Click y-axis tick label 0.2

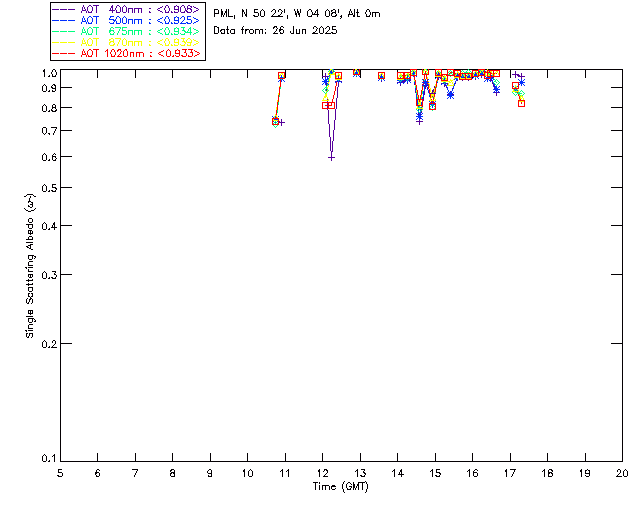[x=49, y=344]
